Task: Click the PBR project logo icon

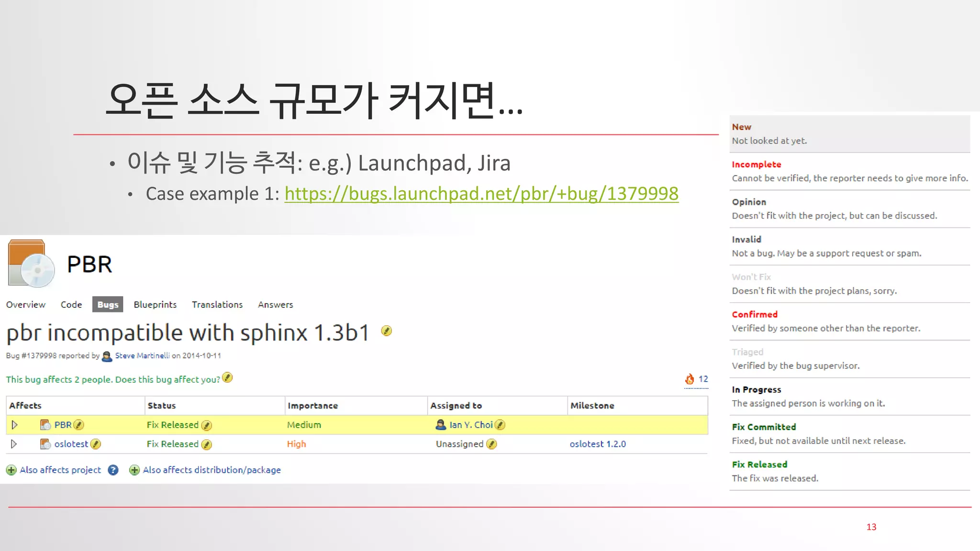Action: tap(31, 264)
